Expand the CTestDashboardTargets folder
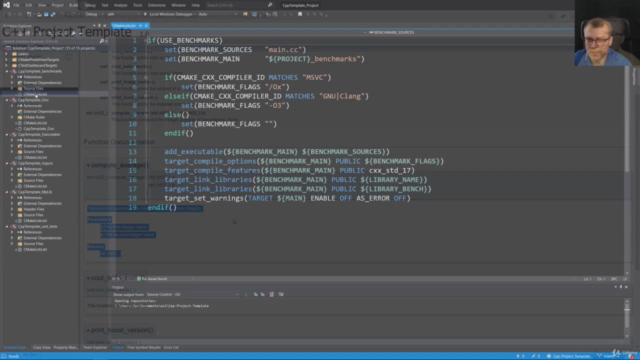 click(6, 65)
